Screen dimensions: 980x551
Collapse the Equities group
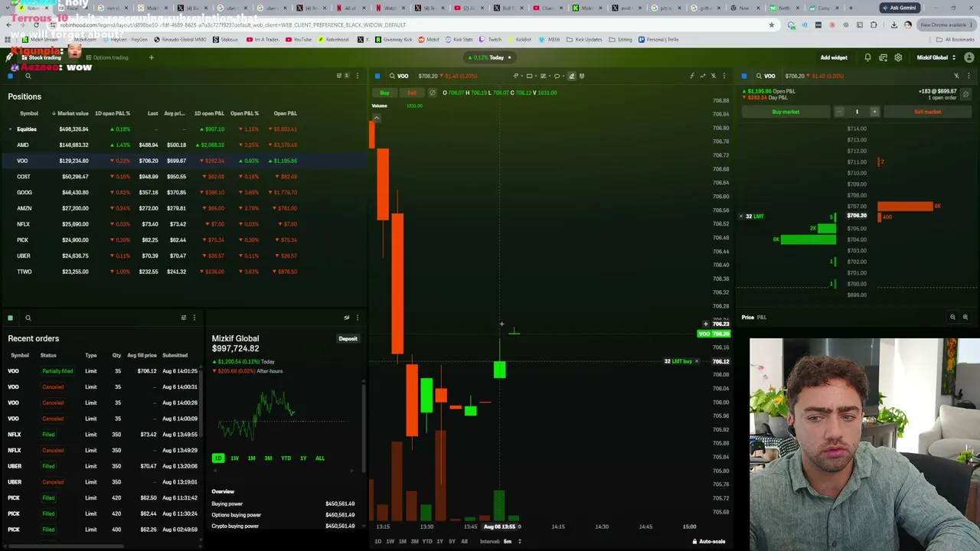click(x=10, y=129)
